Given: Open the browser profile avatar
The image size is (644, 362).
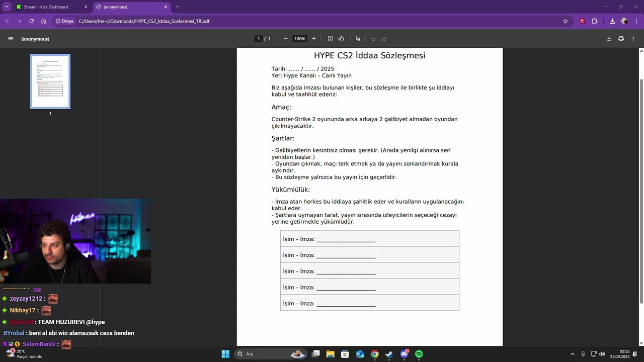Looking at the screenshot, I should [x=624, y=21].
